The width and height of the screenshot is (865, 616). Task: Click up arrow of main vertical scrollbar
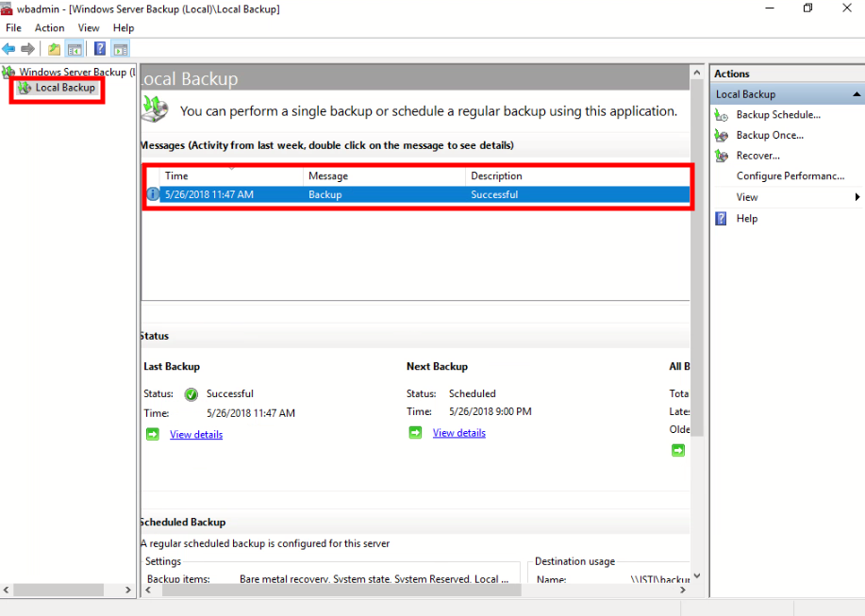pos(697,73)
